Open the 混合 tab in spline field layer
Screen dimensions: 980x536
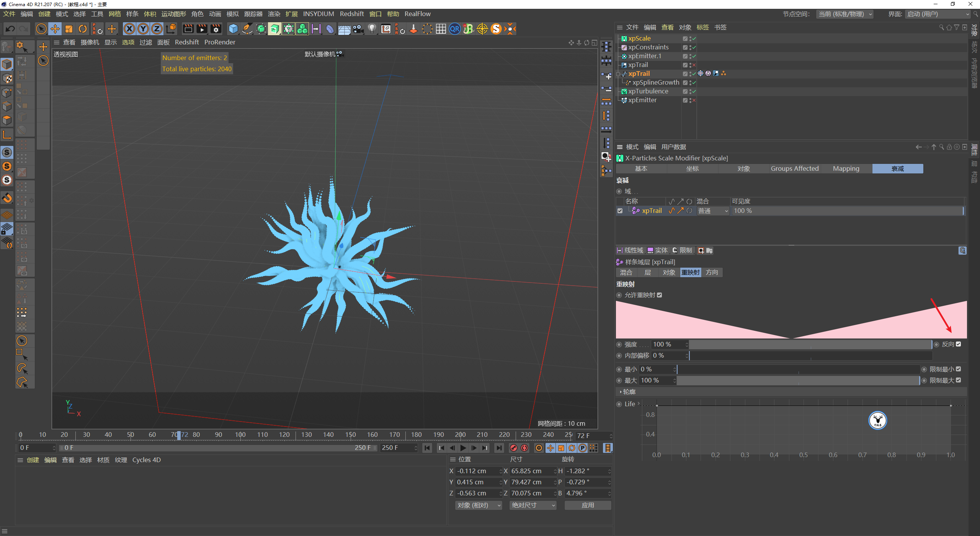pyautogui.click(x=626, y=272)
